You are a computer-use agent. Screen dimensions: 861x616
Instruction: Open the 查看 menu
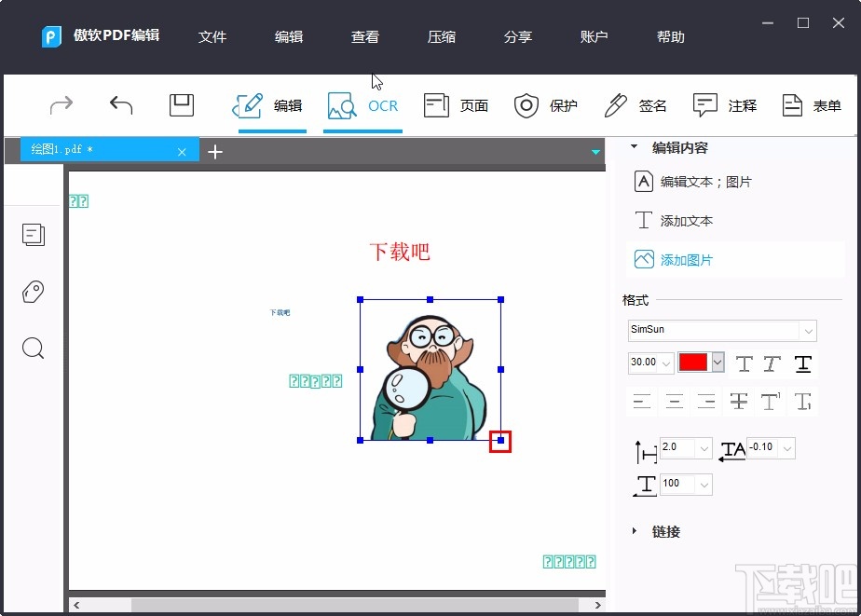click(x=365, y=37)
